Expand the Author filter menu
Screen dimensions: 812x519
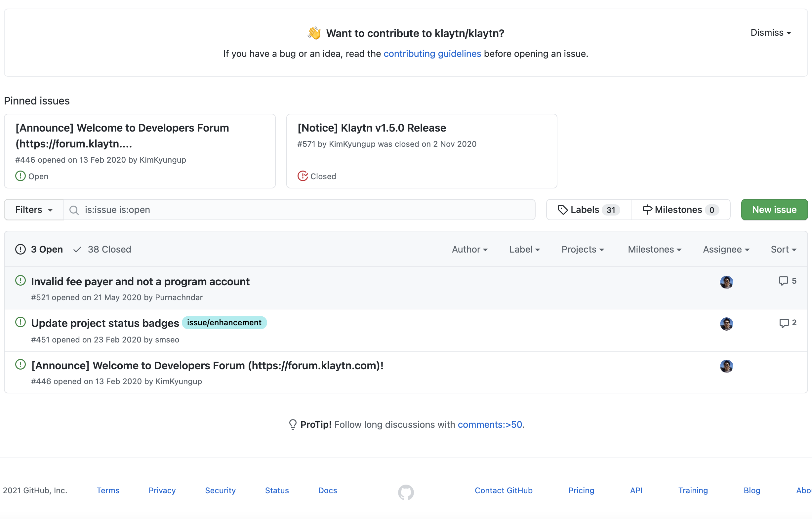[469, 249]
